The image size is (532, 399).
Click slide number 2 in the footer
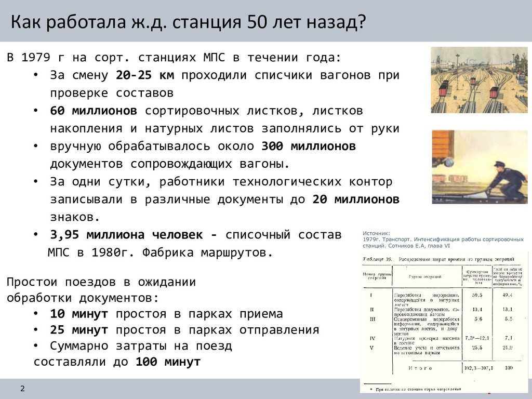tap(22, 389)
